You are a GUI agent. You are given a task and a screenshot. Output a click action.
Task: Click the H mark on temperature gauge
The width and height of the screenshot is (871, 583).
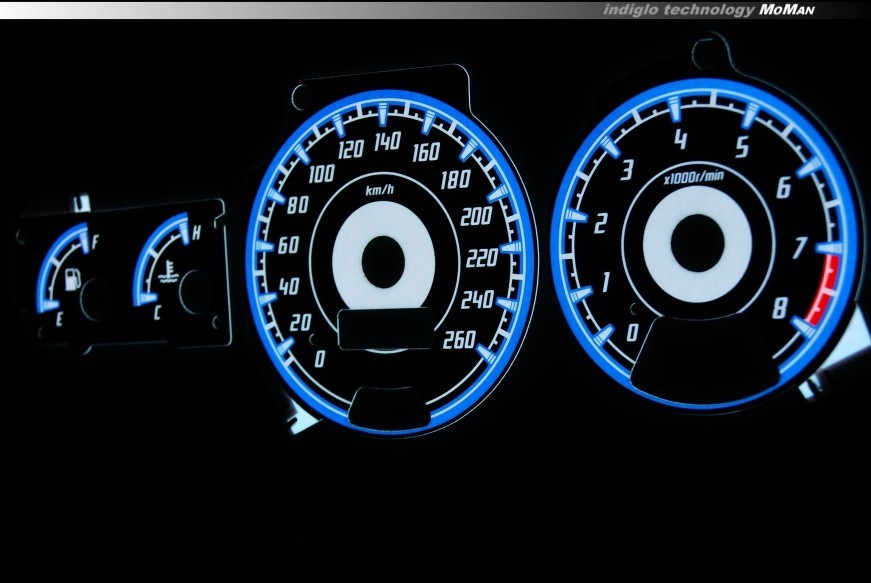pyautogui.click(x=196, y=234)
